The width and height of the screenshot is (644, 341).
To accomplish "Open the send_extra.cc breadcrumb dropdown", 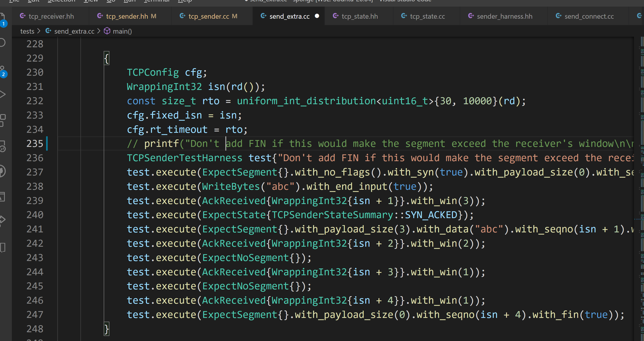I will (x=74, y=31).
